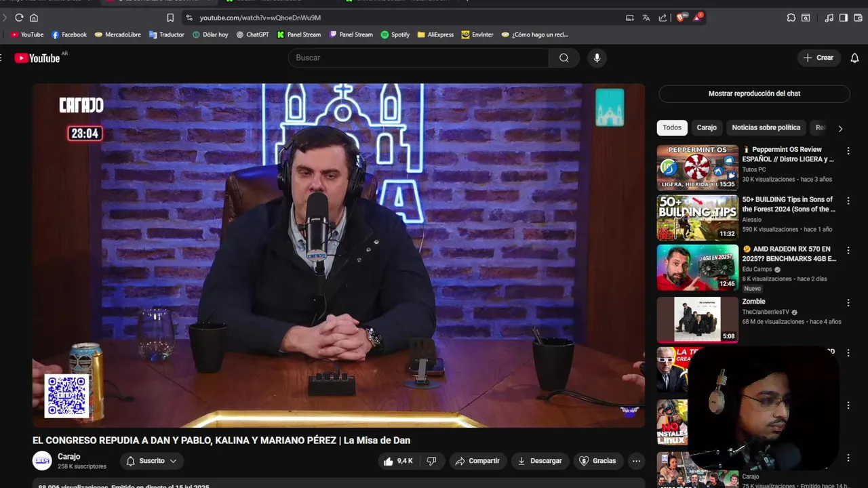Select Noticias sobre política chip
This screenshot has width=868, height=488.
(766, 127)
